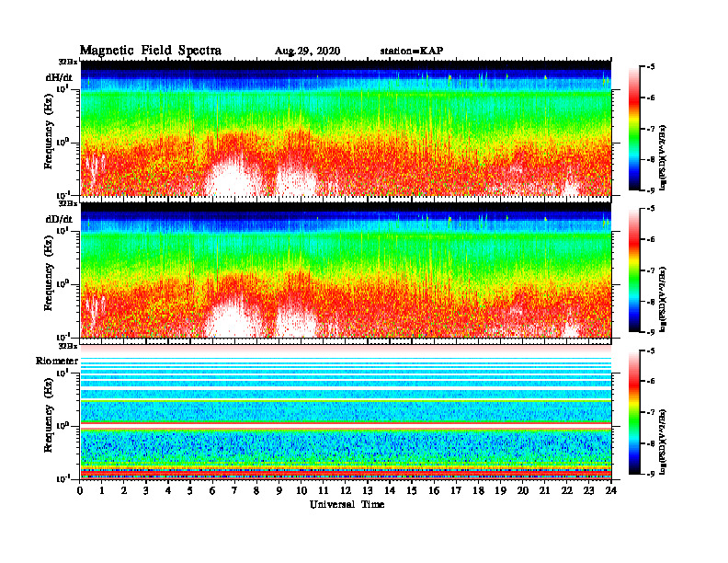The image size is (728, 563).
Task: Click the "dD/dt" panel label
Action: click(x=59, y=219)
